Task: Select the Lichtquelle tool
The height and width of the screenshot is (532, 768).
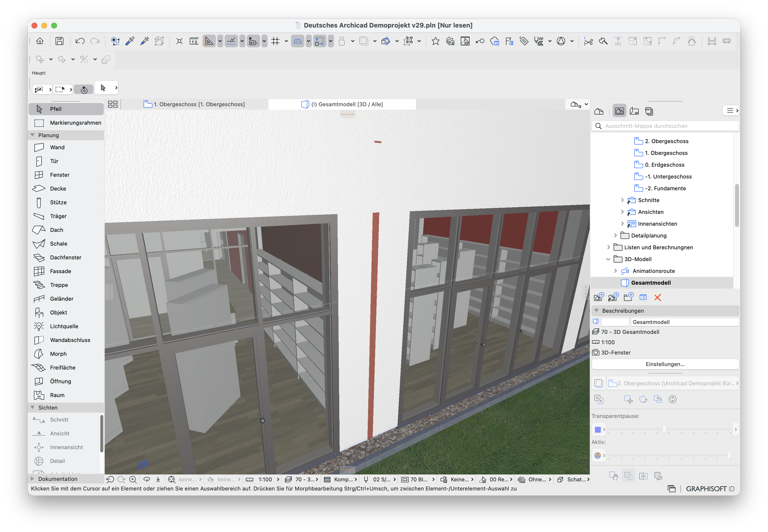Action: (66, 326)
